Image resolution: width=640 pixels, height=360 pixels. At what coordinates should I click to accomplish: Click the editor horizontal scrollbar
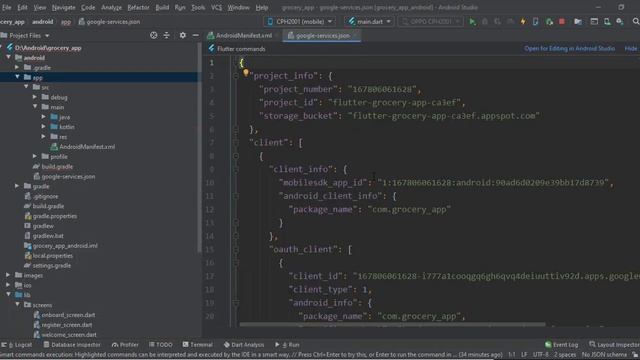392,325
